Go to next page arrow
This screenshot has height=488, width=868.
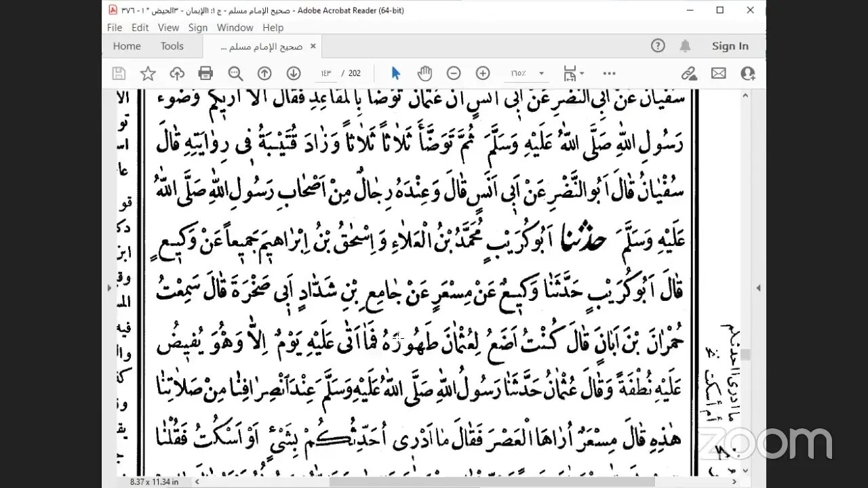point(294,73)
